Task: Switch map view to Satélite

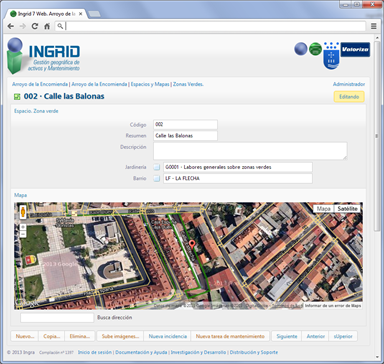Action: click(347, 209)
